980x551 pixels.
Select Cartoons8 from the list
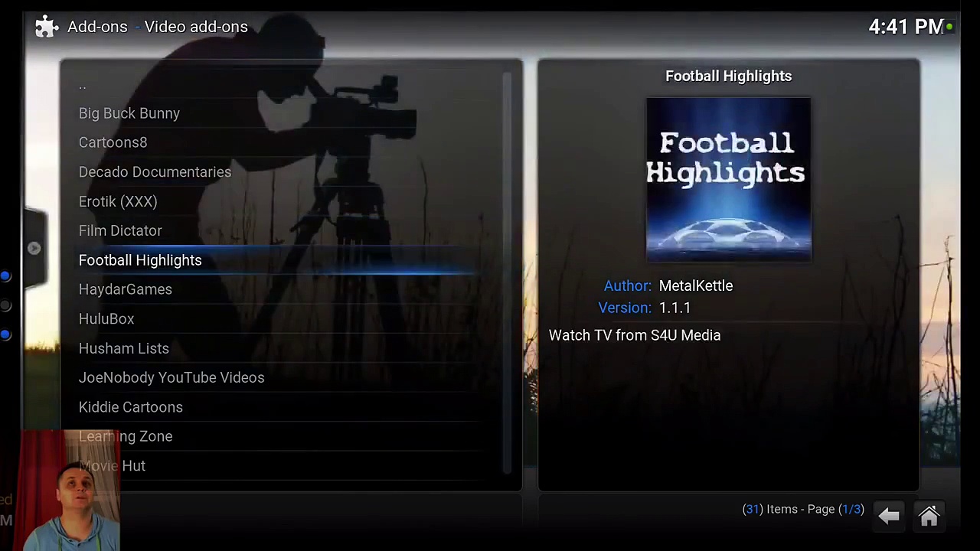113,142
